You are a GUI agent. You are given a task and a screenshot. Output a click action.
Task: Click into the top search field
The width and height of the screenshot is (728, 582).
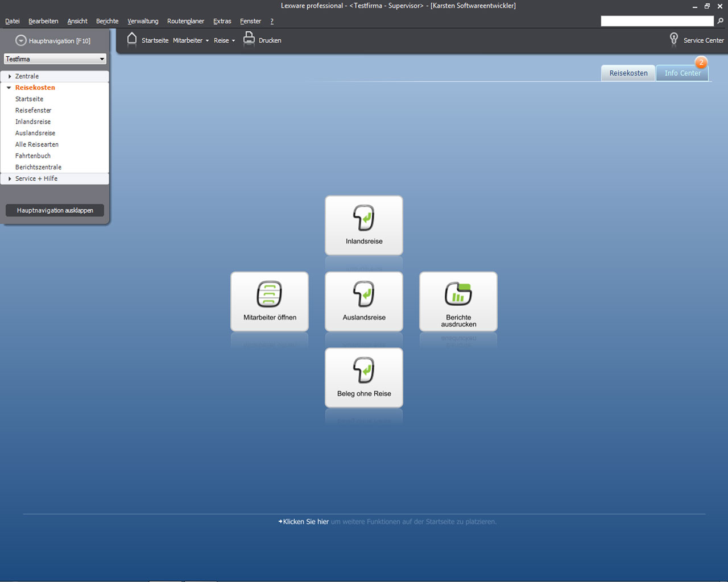[657, 21]
